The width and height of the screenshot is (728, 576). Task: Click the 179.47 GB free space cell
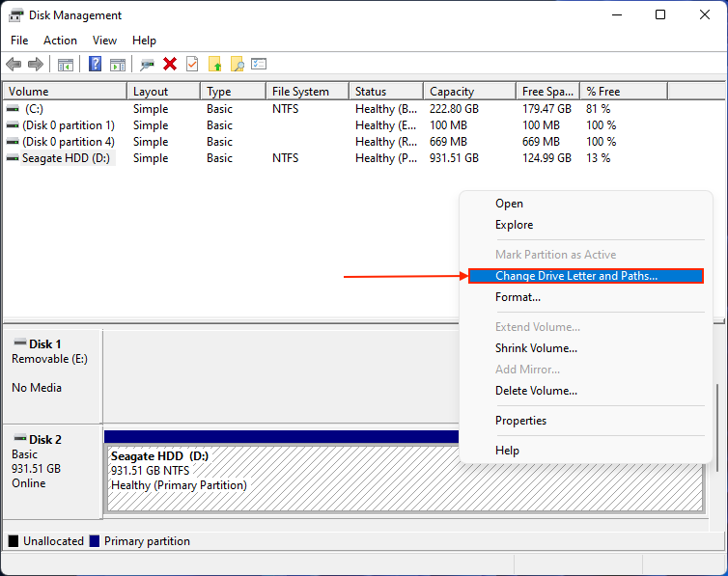click(x=546, y=109)
